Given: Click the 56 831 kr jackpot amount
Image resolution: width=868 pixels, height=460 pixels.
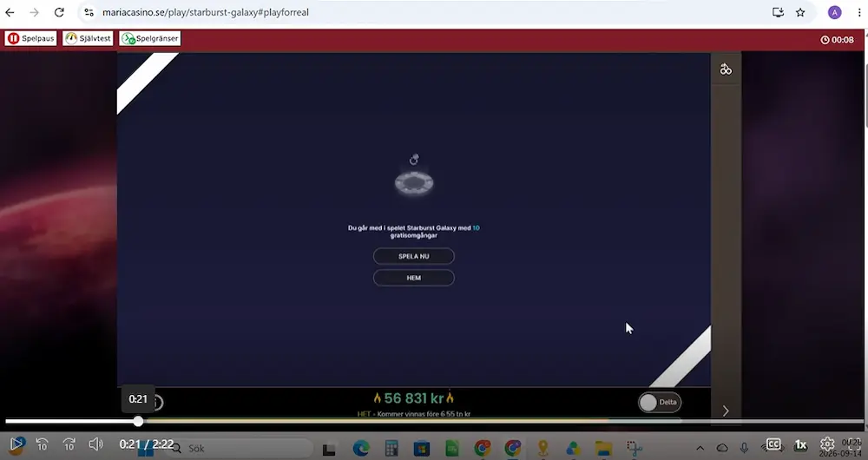Looking at the screenshot, I should click(x=413, y=398).
